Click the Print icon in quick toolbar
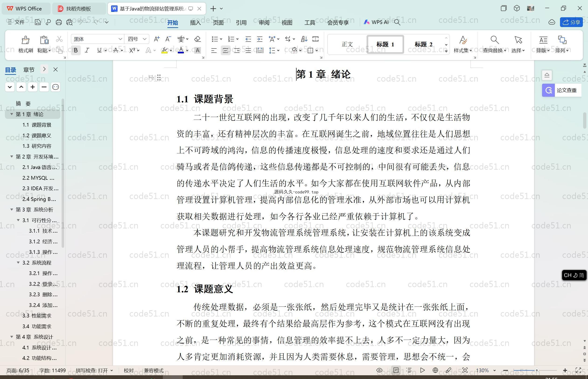588x379 pixels. click(x=59, y=22)
